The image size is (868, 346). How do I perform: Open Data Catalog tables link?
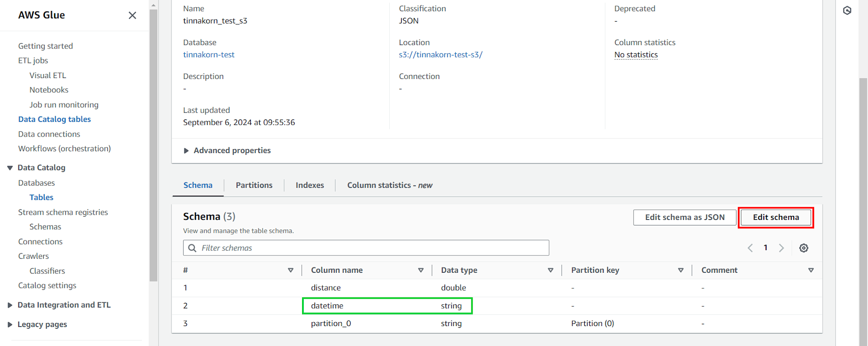point(55,119)
